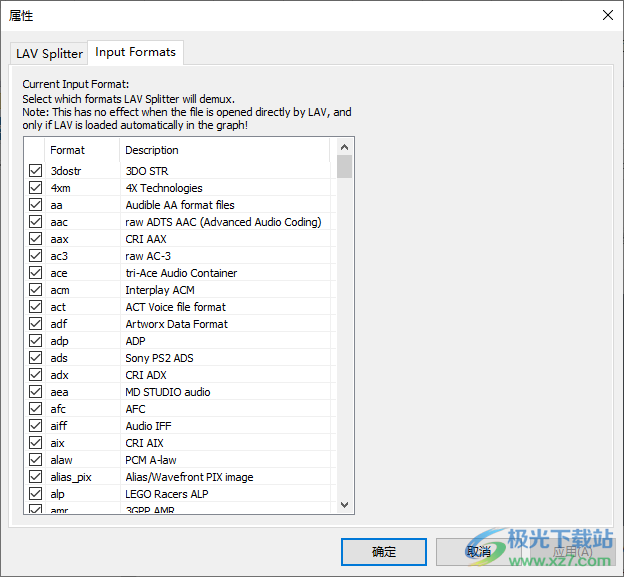This screenshot has width=624, height=577.
Task: Click 'Artworx Data Format' description
Action: [x=177, y=324]
